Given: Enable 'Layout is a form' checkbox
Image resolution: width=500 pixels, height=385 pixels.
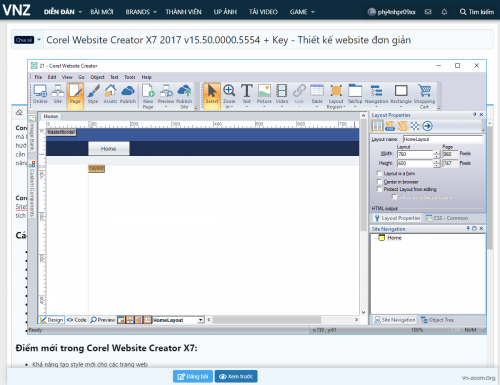Looking at the screenshot, I should coord(379,173).
